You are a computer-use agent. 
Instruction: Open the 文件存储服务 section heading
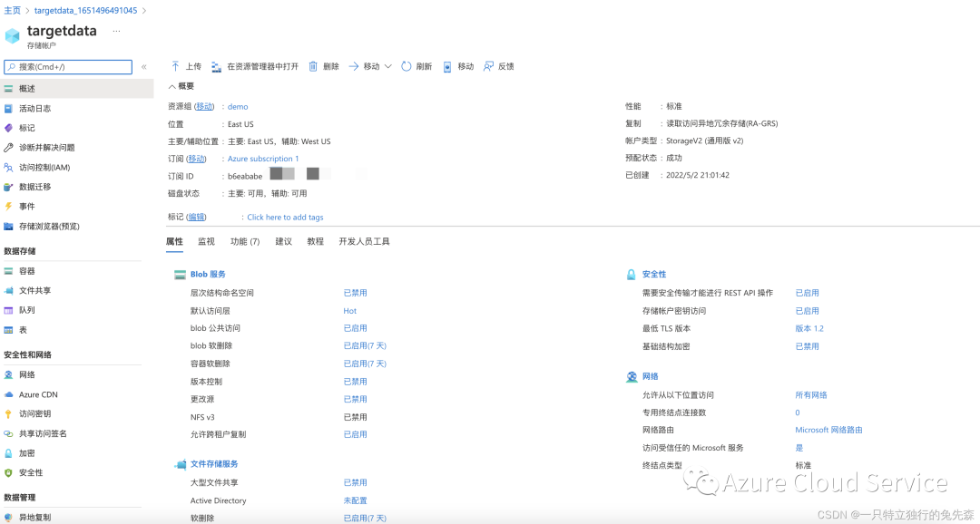[214, 464]
